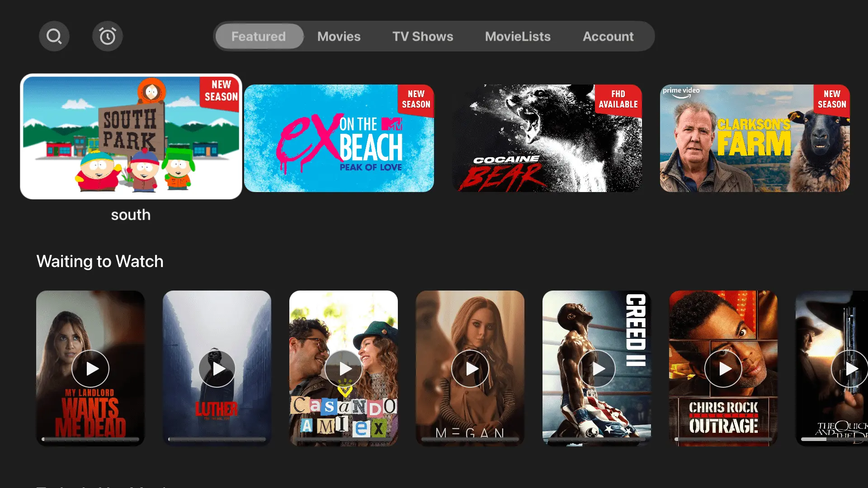The image size is (868, 488).
Task: Play the South Park featured thumbnail
Action: (131, 136)
